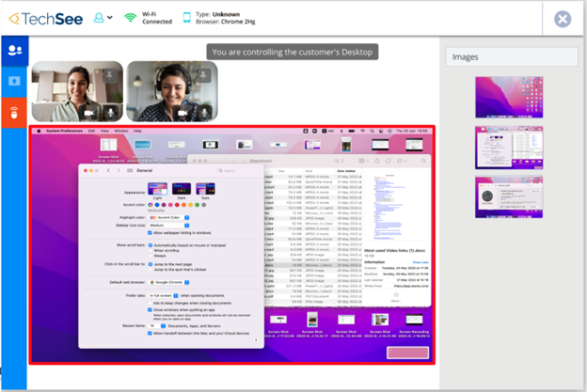
Task: Open first saved image of purple wallpaper
Action: pos(509,97)
